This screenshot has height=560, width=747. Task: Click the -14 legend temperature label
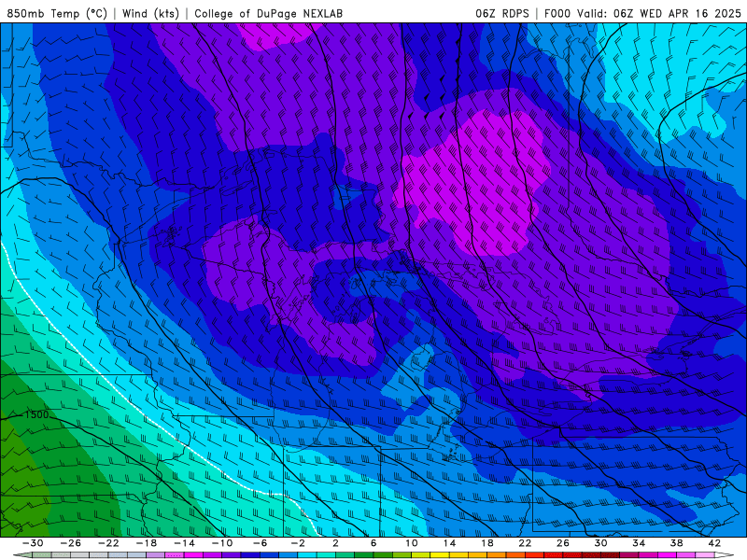pyautogui.click(x=184, y=543)
